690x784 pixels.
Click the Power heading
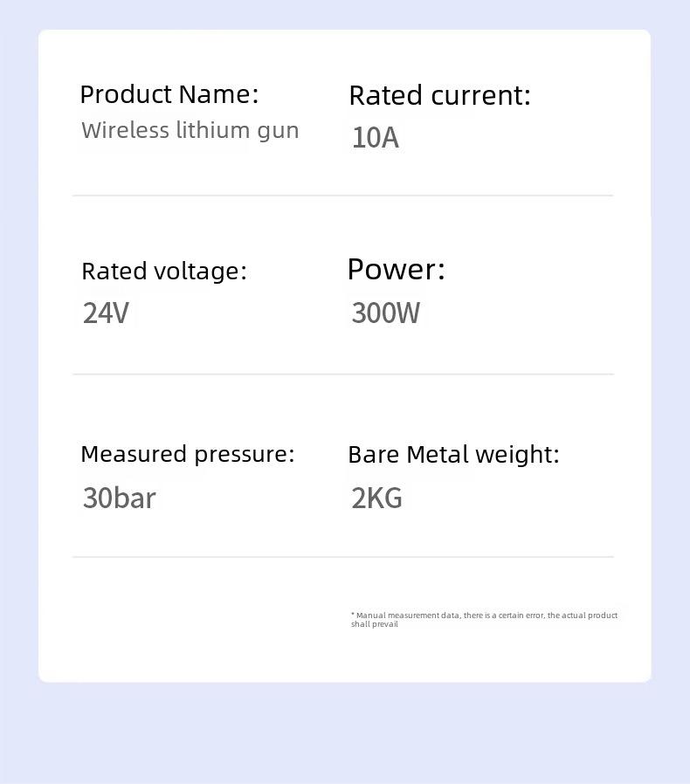pyautogui.click(x=396, y=270)
